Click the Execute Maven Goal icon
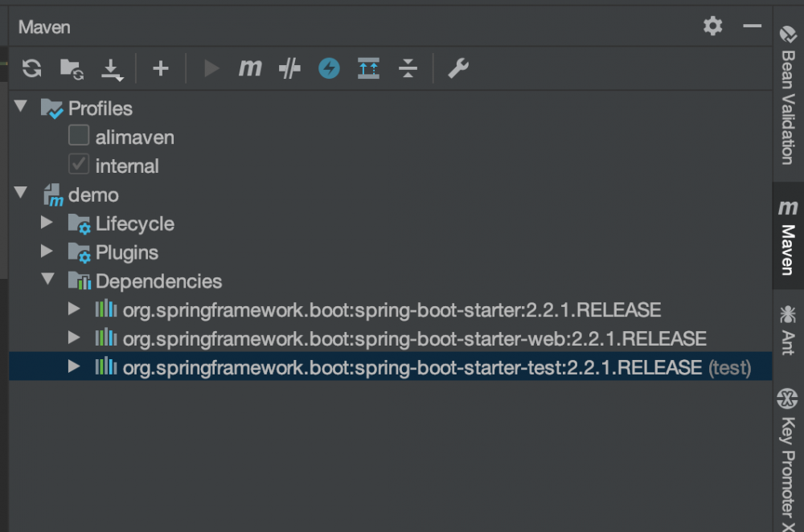Viewport: 804px width, 532px height. click(x=250, y=68)
